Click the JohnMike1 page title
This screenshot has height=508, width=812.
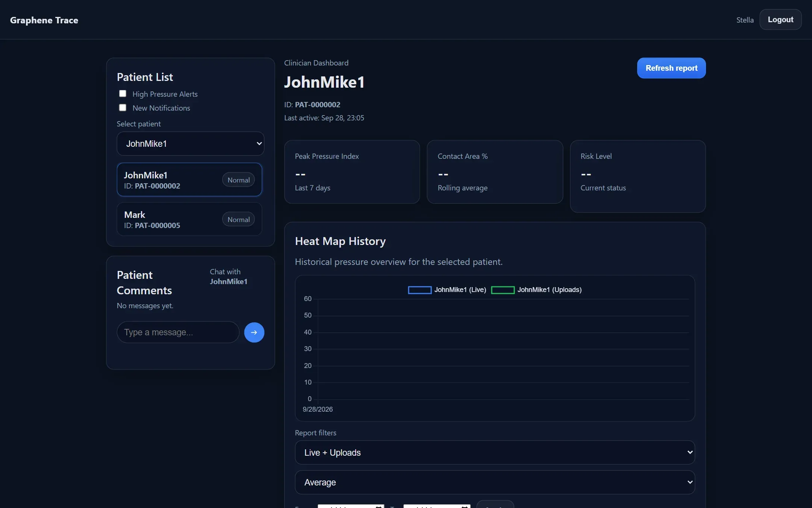coord(324,82)
